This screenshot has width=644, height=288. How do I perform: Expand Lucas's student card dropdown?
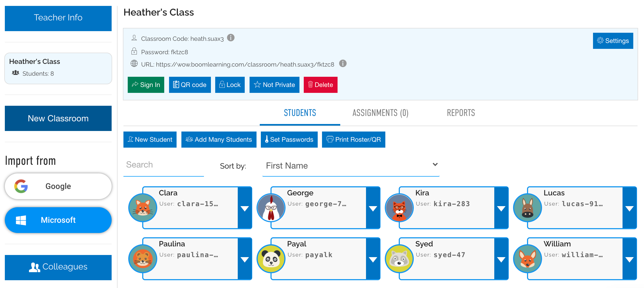coord(630,208)
